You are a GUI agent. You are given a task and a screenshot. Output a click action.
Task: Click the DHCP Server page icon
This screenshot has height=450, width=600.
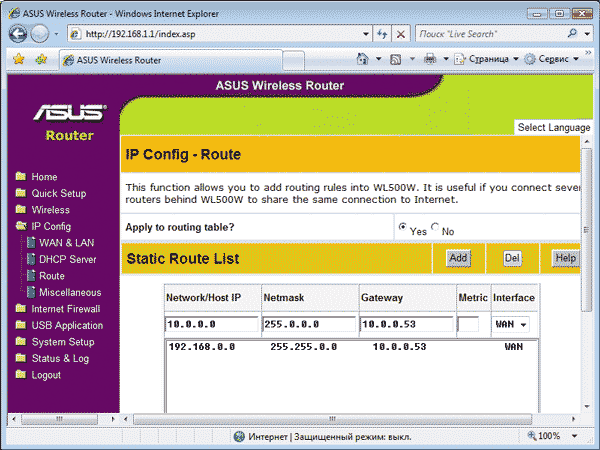click(31, 259)
